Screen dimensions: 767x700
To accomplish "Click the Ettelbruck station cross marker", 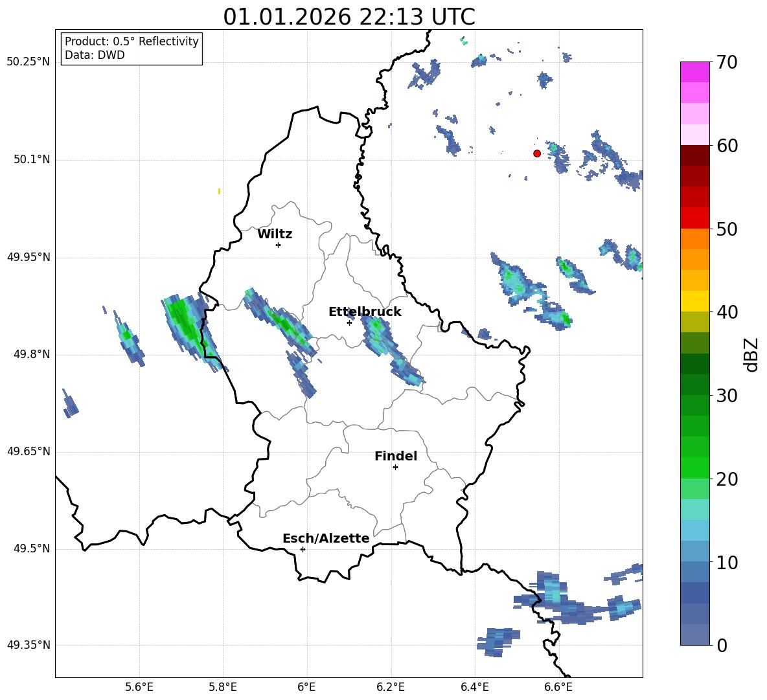I will point(349,322).
